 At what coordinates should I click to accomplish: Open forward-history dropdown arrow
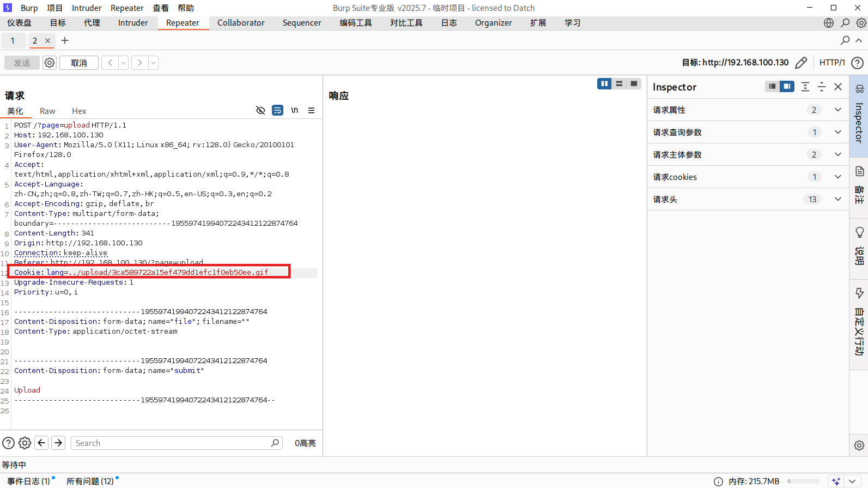(x=154, y=63)
